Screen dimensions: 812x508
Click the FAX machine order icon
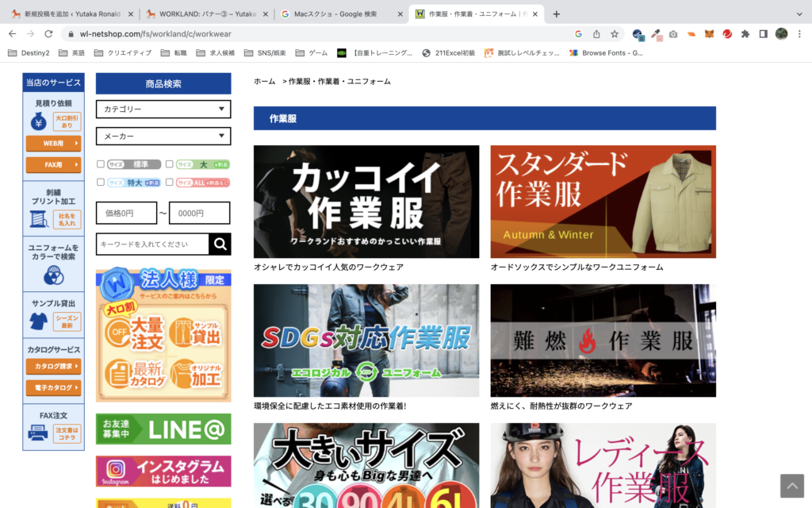[x=38, y=433]
